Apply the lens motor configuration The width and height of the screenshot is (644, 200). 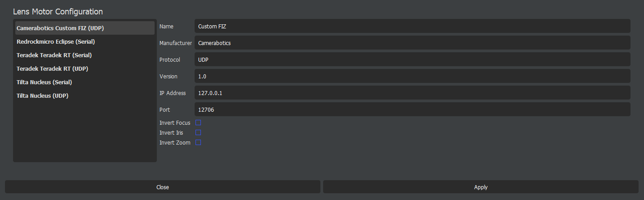tap(481, 187)
